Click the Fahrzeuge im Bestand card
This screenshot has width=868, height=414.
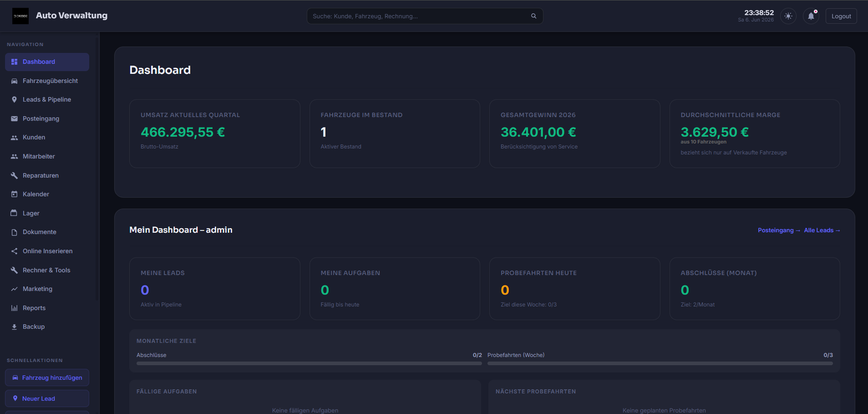[395, 133]
